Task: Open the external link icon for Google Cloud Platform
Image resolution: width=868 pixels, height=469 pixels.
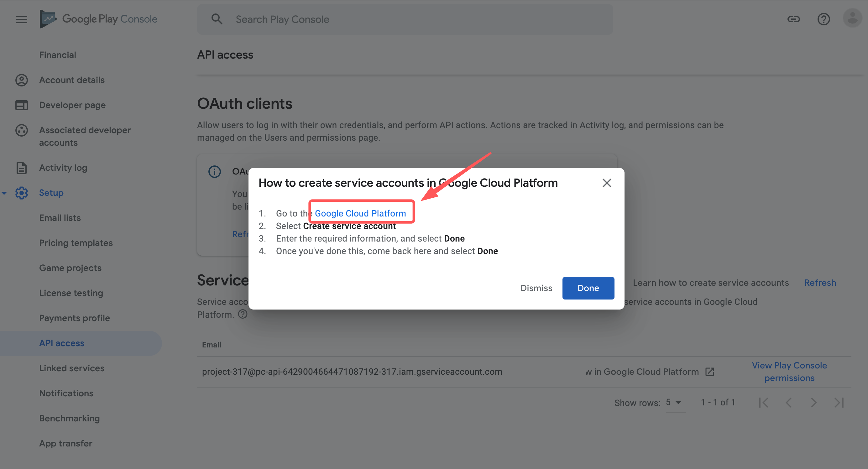Action: pos(710,372)
